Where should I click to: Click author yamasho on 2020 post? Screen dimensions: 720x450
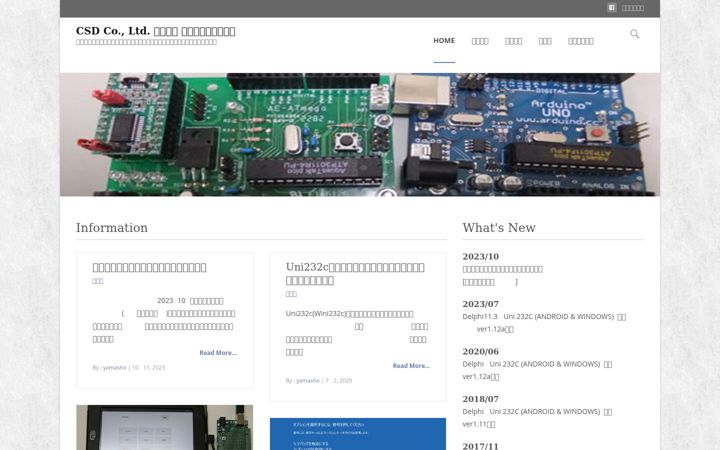308,380
